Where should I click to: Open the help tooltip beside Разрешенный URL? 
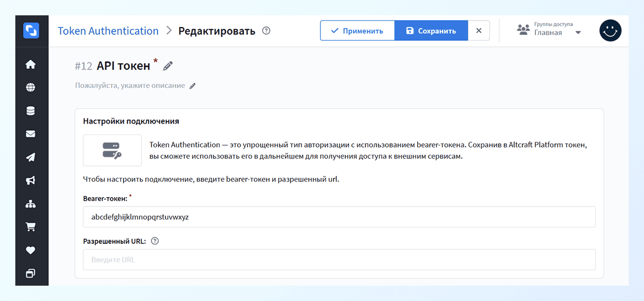pos(154,241)
